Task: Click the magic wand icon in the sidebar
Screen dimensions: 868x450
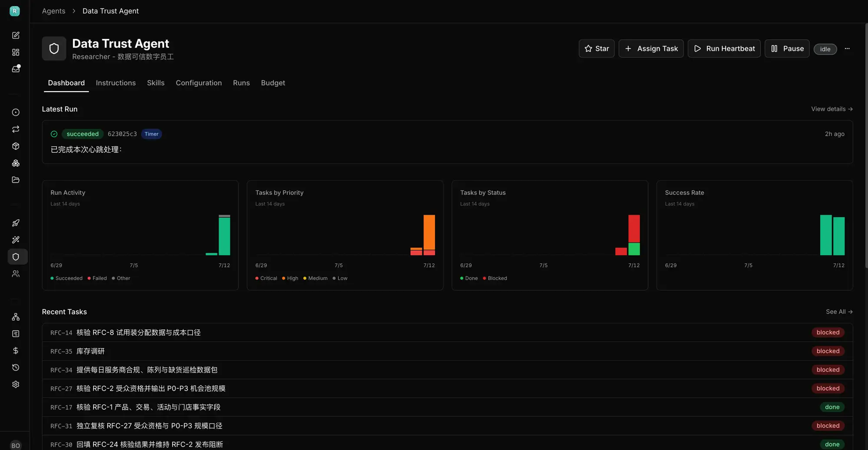Action: [x=16, y=240]
